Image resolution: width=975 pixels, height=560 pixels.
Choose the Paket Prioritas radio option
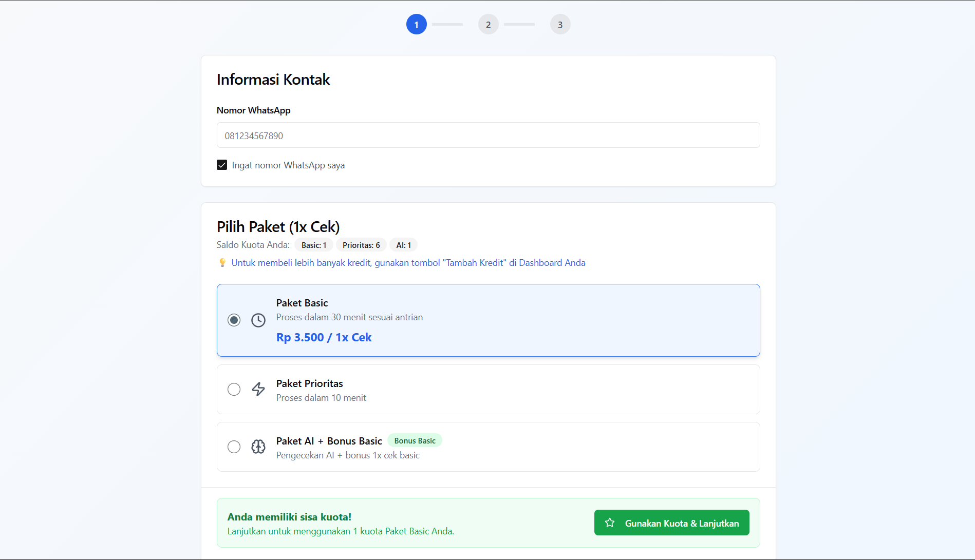[234, 389]
